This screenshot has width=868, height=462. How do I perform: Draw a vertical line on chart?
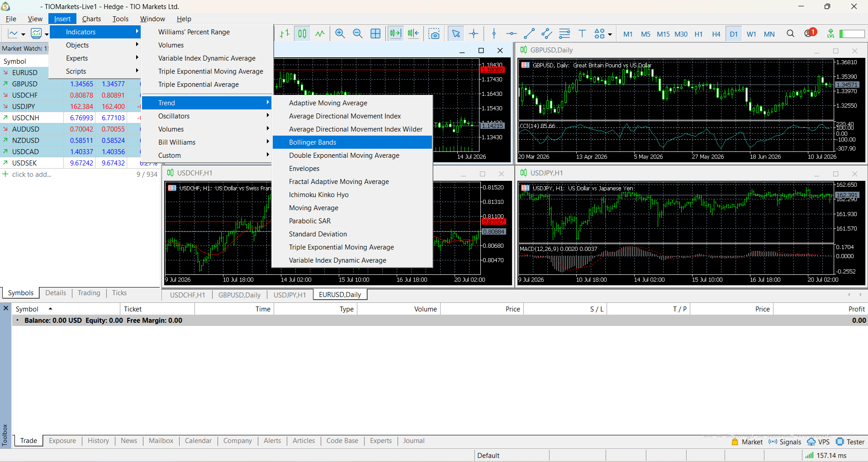[494, 33]
